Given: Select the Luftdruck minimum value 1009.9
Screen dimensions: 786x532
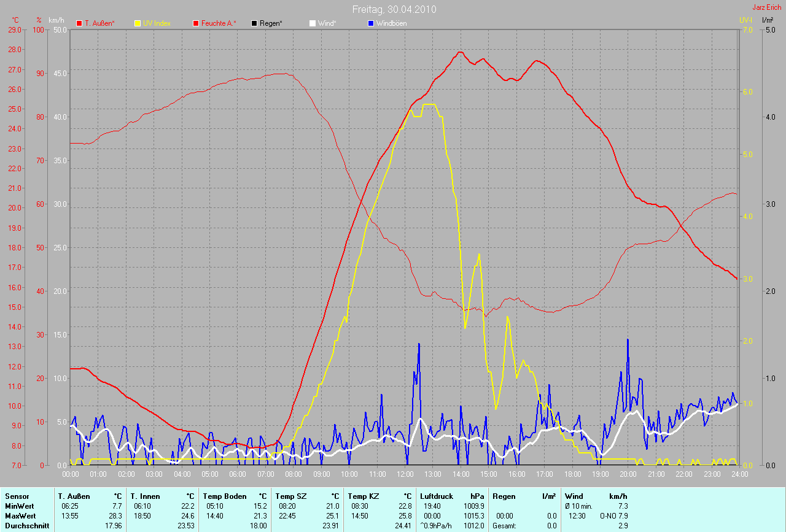Looking at the screenshot, I should (x=474, y=506).
